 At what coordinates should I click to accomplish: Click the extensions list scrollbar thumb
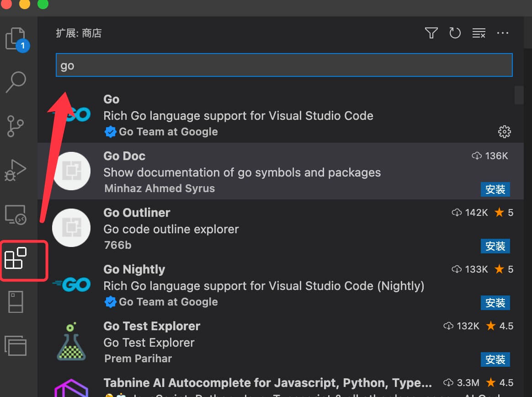pos(519,95)
